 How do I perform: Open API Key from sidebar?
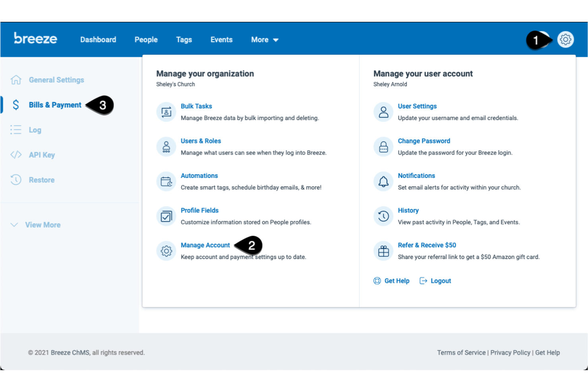42,154
